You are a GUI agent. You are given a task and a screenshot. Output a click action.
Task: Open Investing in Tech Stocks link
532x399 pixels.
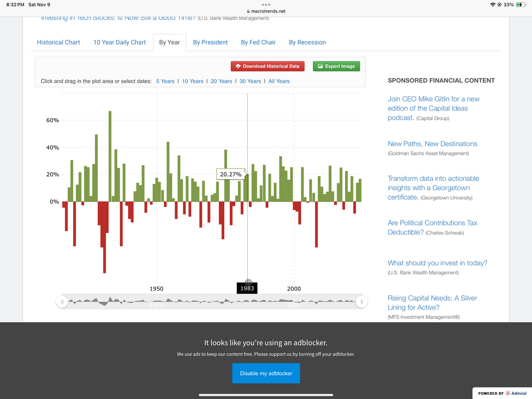click(118, 18)
